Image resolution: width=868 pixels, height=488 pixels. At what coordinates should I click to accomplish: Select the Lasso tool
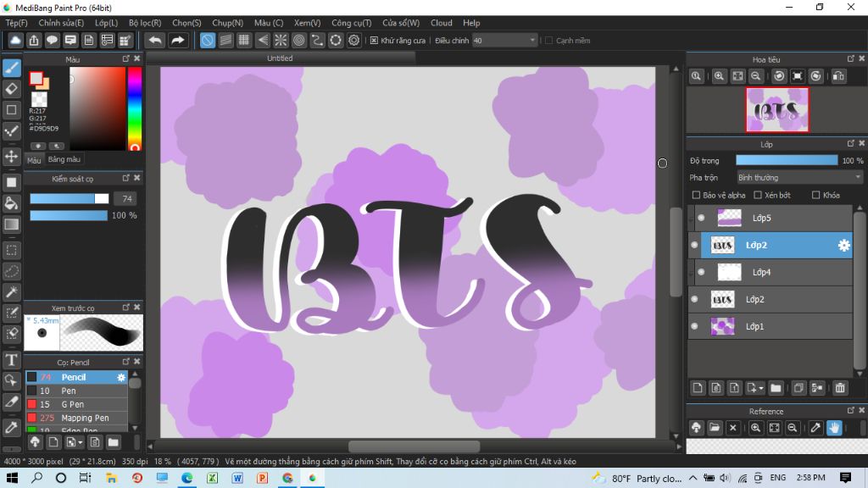tap(12, 271)
